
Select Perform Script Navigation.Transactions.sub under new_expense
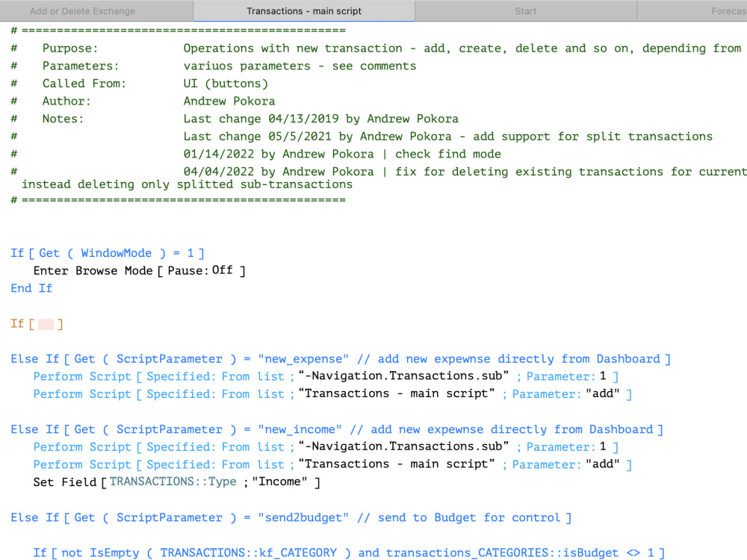pos(326,376)
